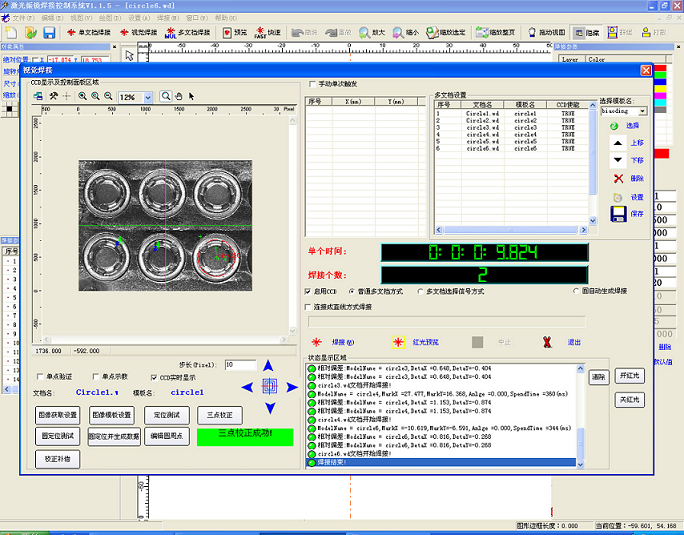Click the 缩放整页 fit page toolbar icon
Image resolution: width=684 pixels, height=535 pixels.
(482, 33)
